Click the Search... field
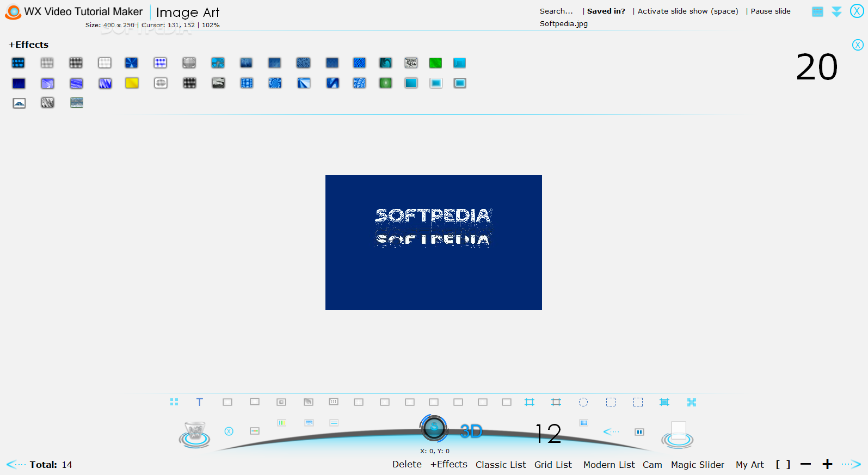 [x=556, y=11]
